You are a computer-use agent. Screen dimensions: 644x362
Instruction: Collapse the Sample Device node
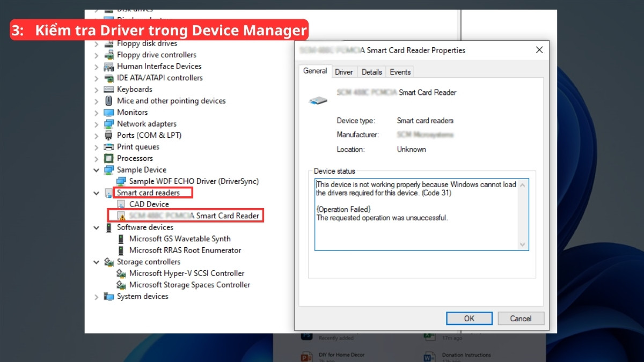[x=97, y=170]
